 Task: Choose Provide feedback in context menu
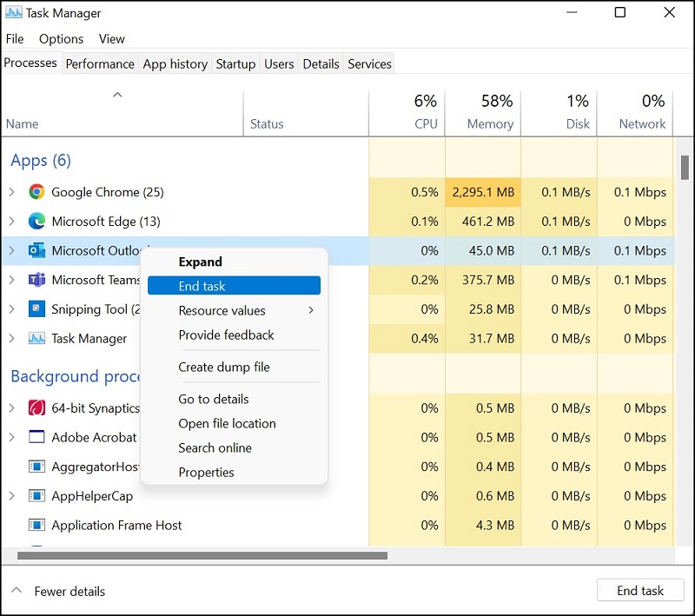(x=234, y=334)
